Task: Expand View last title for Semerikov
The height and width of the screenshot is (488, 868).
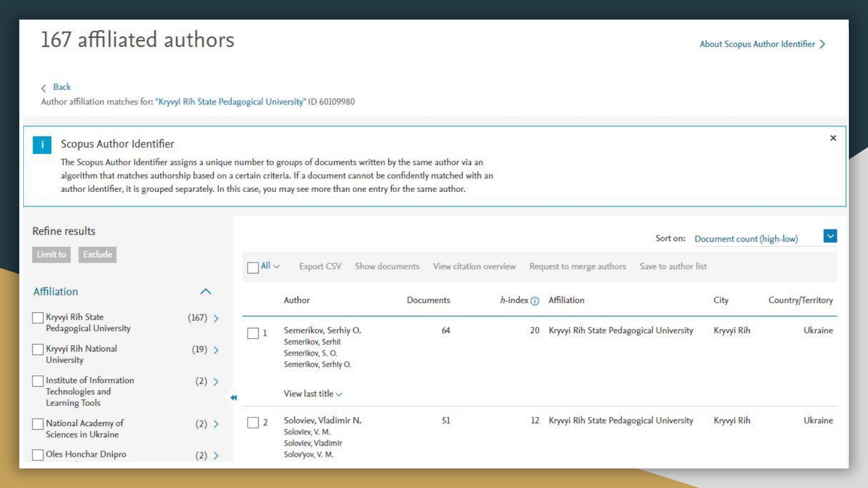Action: tap(312, 394)
